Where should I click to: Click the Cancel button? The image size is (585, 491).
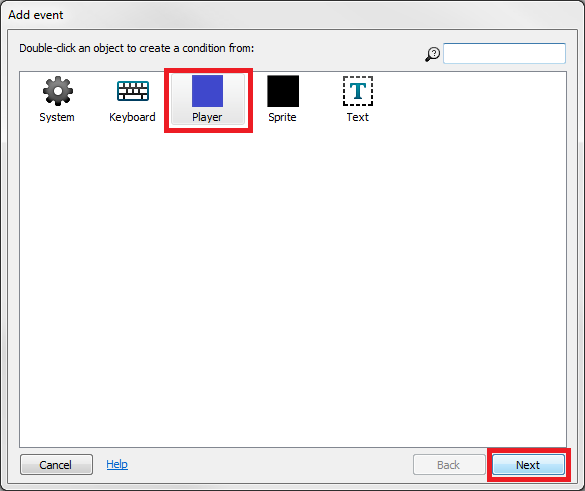pyautogui.click(x=56, y=465)
